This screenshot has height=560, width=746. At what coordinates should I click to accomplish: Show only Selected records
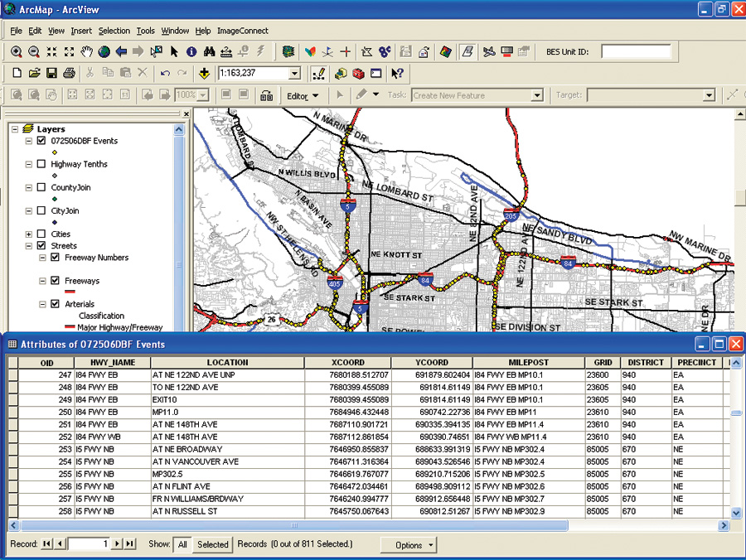pyautogui.click(x=212, y=544)
